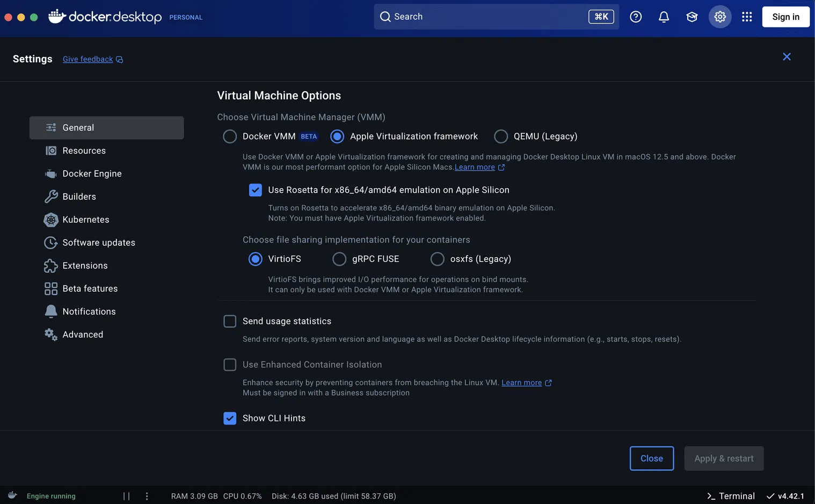
Task: Click the Docker Engine whale icon
Action: click(x=51, y=174)
